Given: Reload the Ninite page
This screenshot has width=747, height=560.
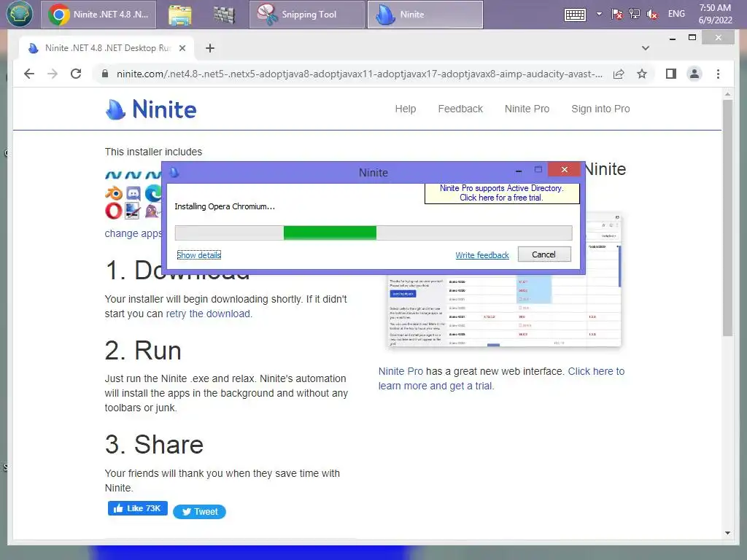Looking at the screenshot, I should (76, 74).
